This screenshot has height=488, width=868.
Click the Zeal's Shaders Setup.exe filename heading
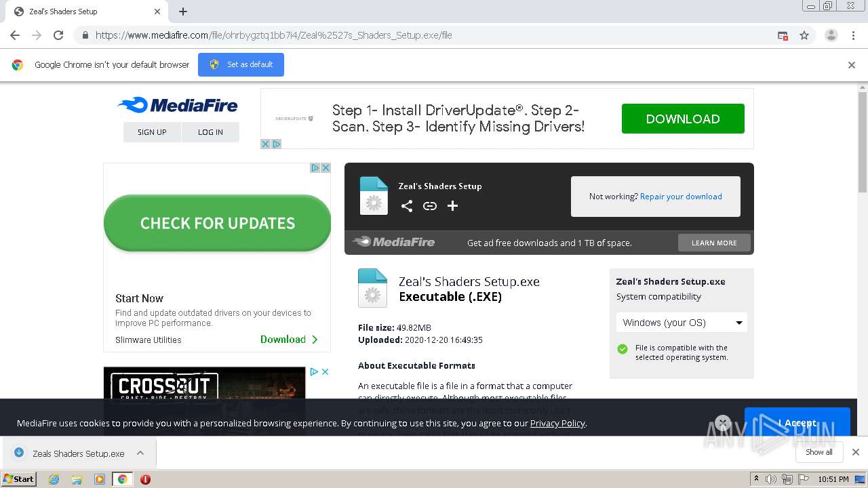469,282
